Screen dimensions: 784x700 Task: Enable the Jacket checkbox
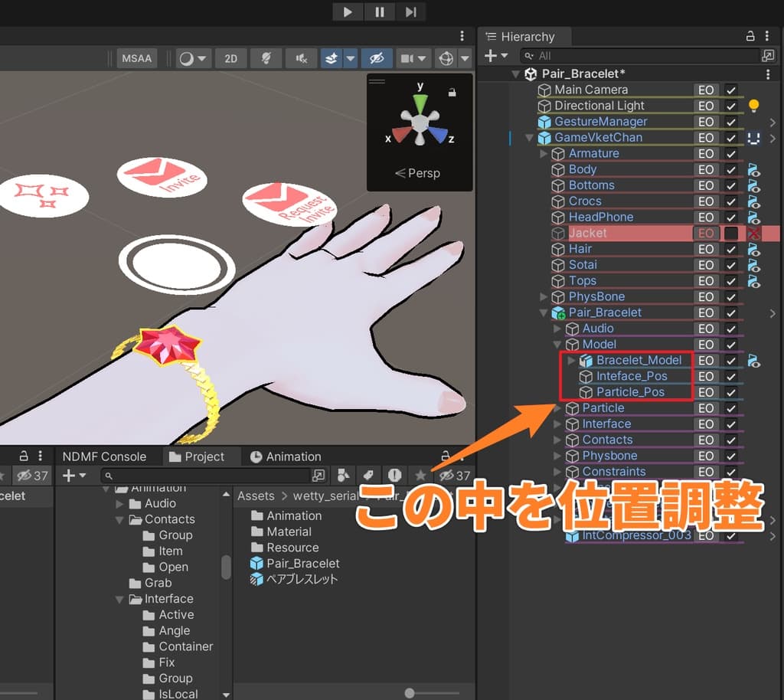(731, 233)
